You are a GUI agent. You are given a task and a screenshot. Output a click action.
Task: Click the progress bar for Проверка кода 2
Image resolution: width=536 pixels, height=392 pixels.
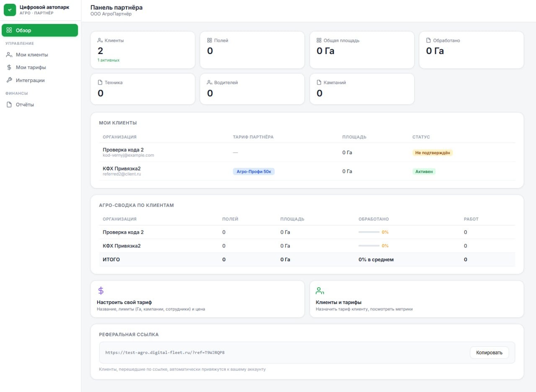(369, 232)
